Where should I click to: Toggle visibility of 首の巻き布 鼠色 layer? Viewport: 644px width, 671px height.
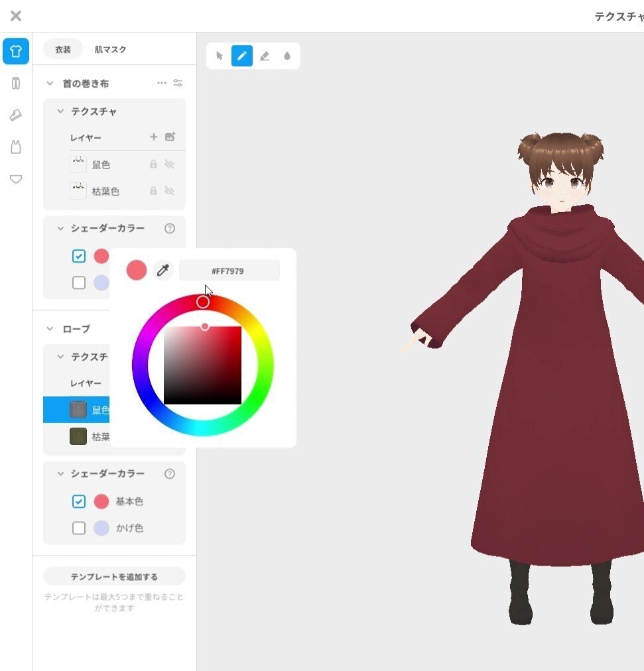tap(170, 164)
